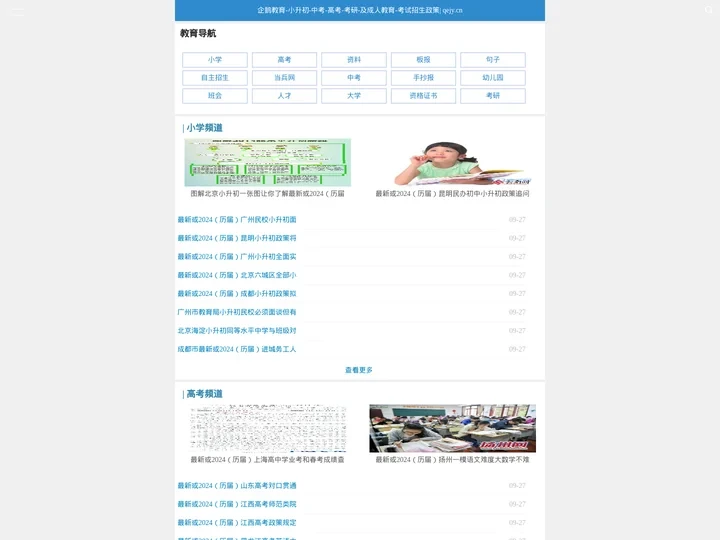Click the 教育导航 heading
The image size is (720, 540).
[x=198, y=33]
